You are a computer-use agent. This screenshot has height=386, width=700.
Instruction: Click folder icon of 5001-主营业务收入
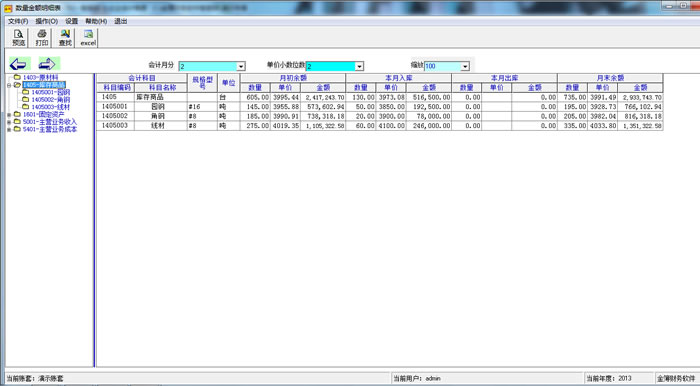coord(17,122)
